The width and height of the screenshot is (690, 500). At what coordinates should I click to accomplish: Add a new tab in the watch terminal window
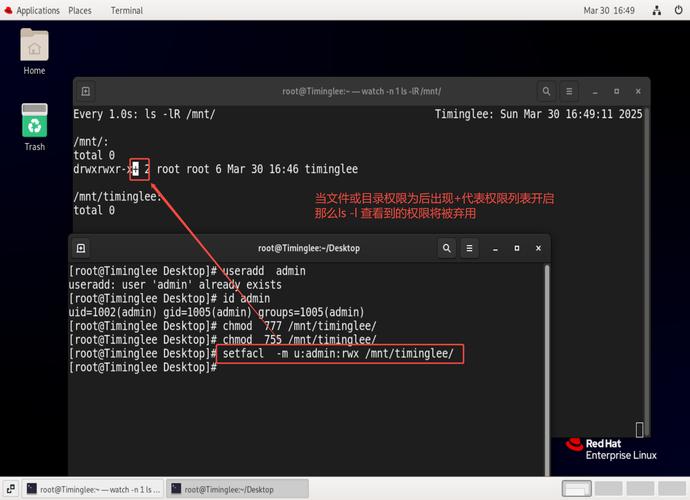(x=86, y=91)
